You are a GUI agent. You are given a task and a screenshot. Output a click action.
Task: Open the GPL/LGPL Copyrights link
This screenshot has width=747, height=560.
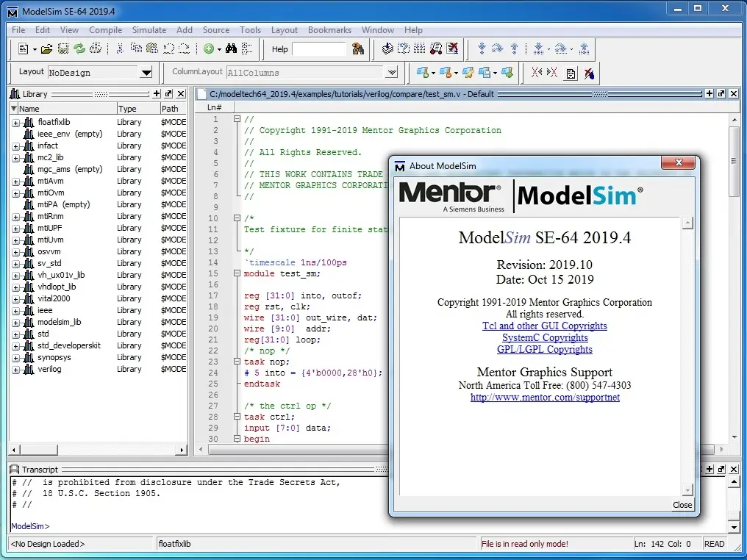coord(545,350)
